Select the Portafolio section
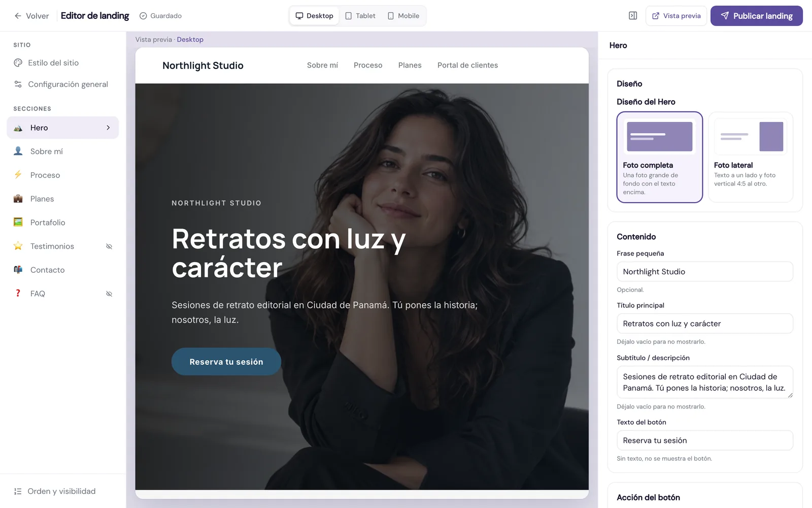812x508 pixels. tap(63, 222)
